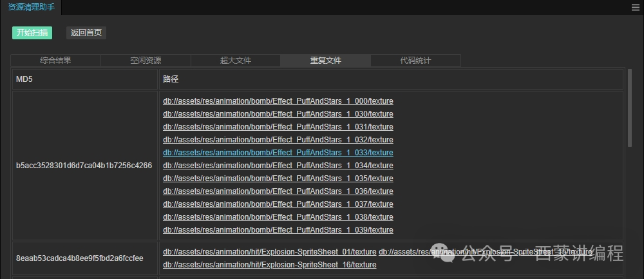Open the 超大文件 tab

point(236,61)
